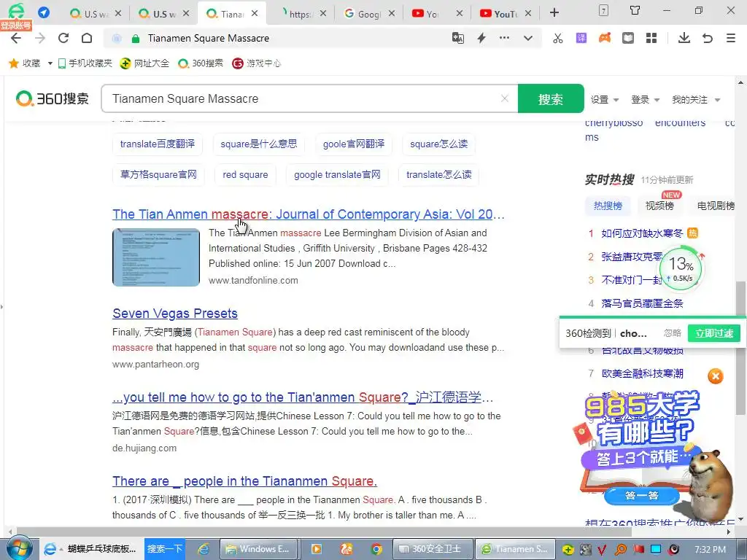
Task: Open the downloads arrow icon
Action: 684,38
